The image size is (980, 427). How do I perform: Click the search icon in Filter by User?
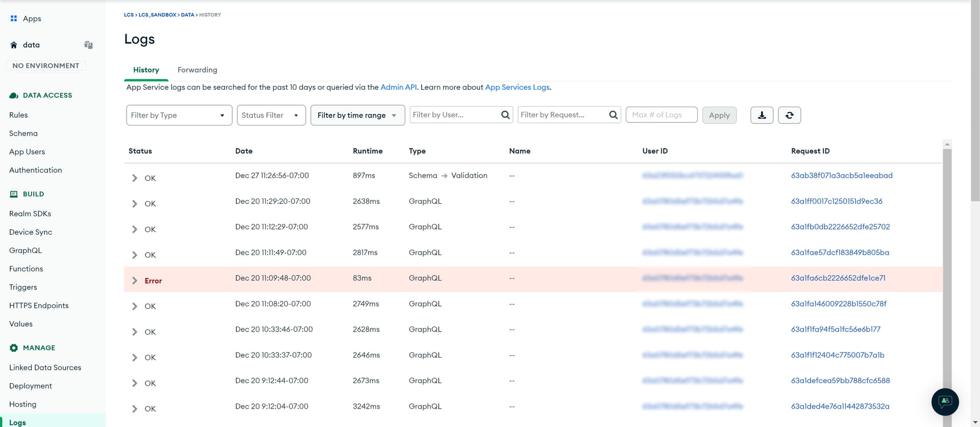(x=505, y=115)
